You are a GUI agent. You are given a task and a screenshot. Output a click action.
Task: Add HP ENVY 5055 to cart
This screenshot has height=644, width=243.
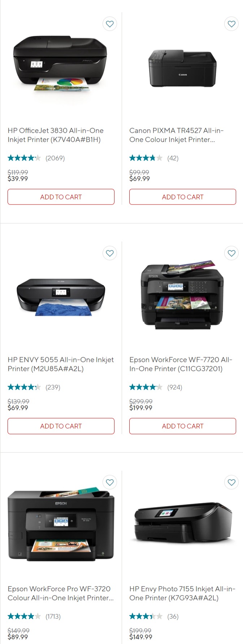point(61,426)
